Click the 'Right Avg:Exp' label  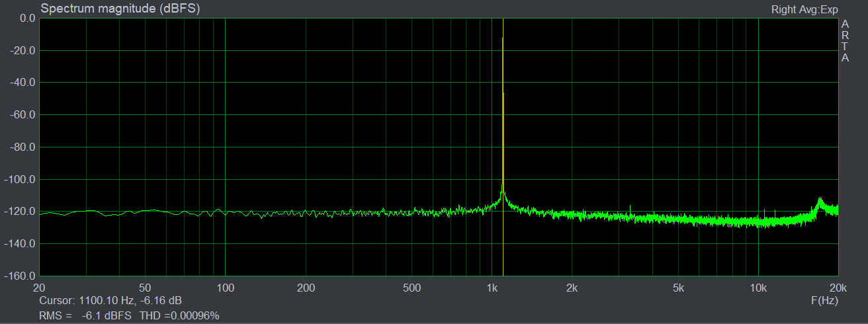click(x=804, y=10)
